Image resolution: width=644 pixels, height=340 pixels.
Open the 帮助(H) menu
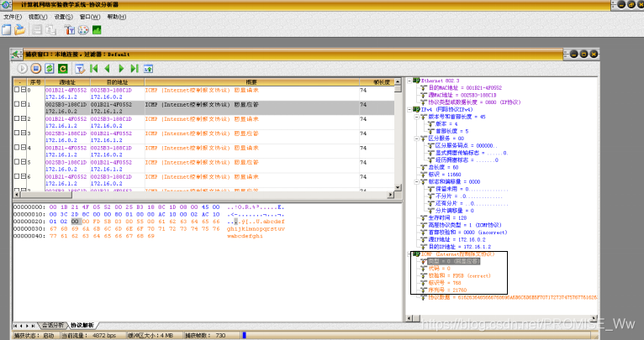pyautogui.click(x=117, y=17)
